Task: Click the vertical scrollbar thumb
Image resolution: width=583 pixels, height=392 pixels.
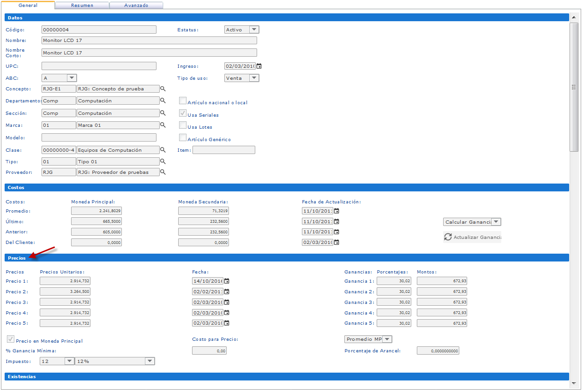Action: [574, 87]
